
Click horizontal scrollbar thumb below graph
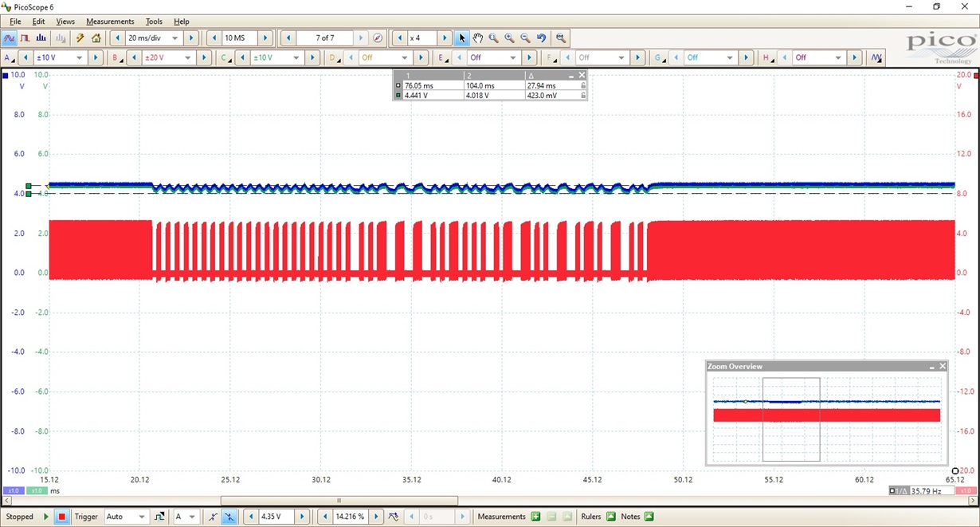pos(339,501)
